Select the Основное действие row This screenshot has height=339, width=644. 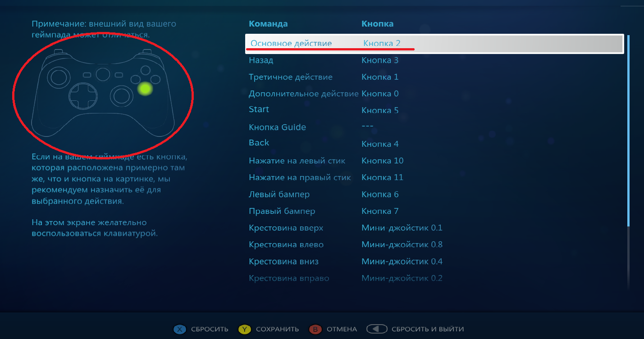[434, 44]
